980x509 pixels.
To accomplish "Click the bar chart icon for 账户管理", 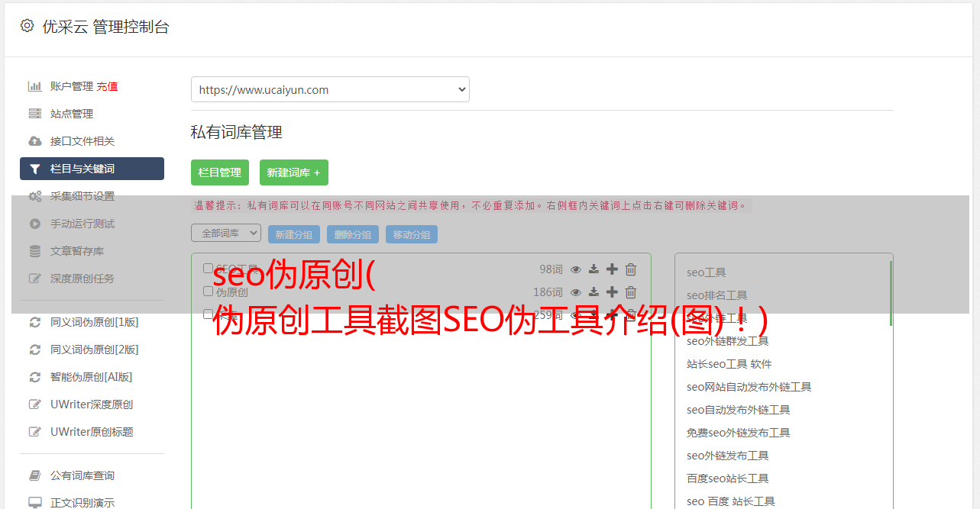I will coord(35,86).
